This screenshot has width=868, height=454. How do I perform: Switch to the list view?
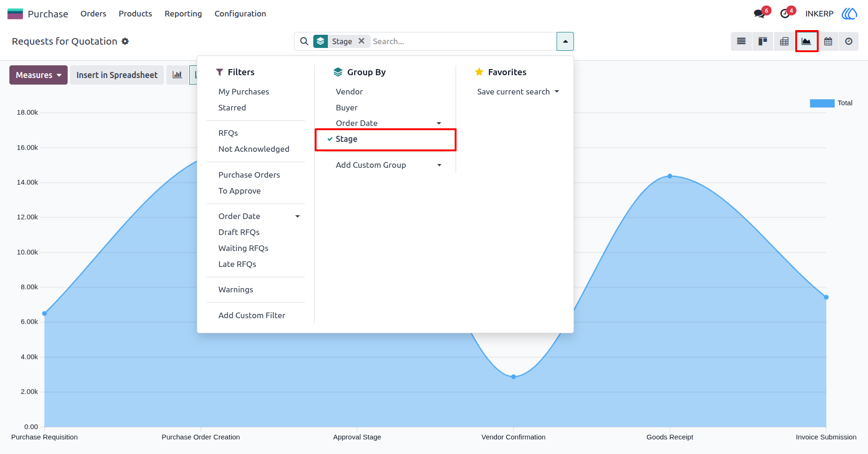coord(741,41)
